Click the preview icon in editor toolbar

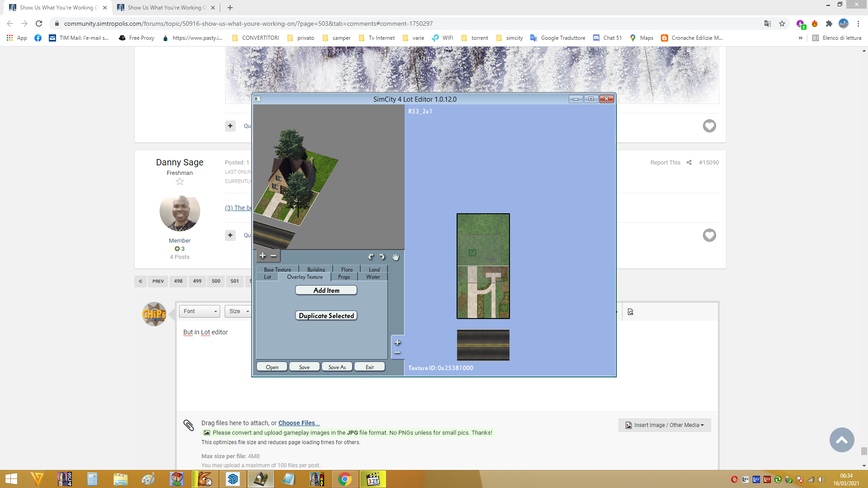point(631,312)
